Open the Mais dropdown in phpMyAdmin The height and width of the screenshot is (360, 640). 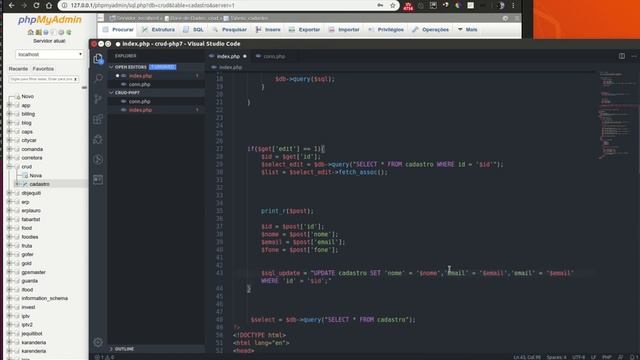click(x=467, y=30)
